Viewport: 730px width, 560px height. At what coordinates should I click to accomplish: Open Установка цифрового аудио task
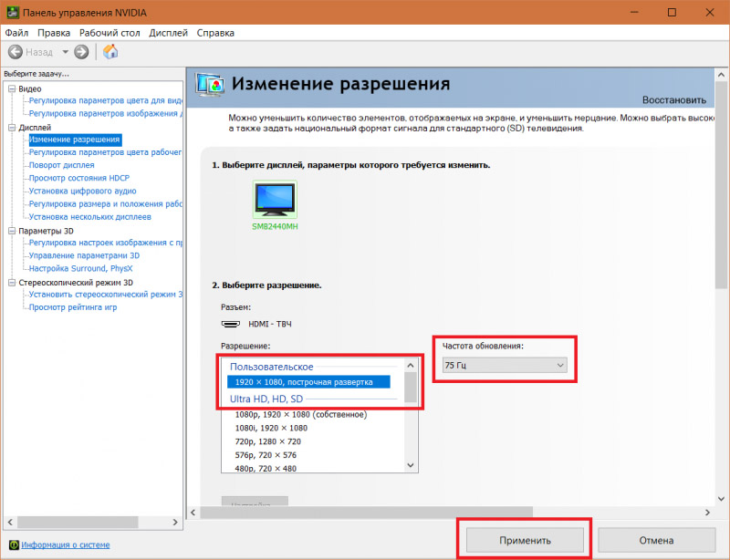(82, 191)
